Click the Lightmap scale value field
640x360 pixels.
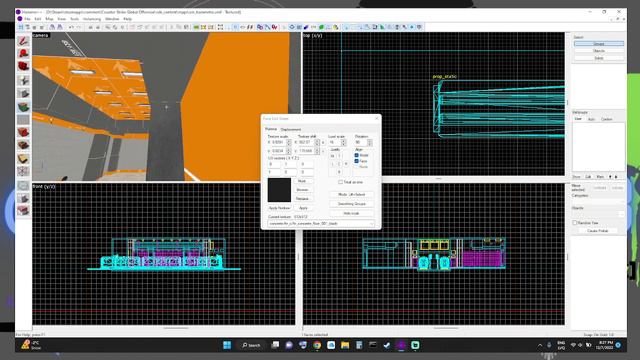point(335,142)
